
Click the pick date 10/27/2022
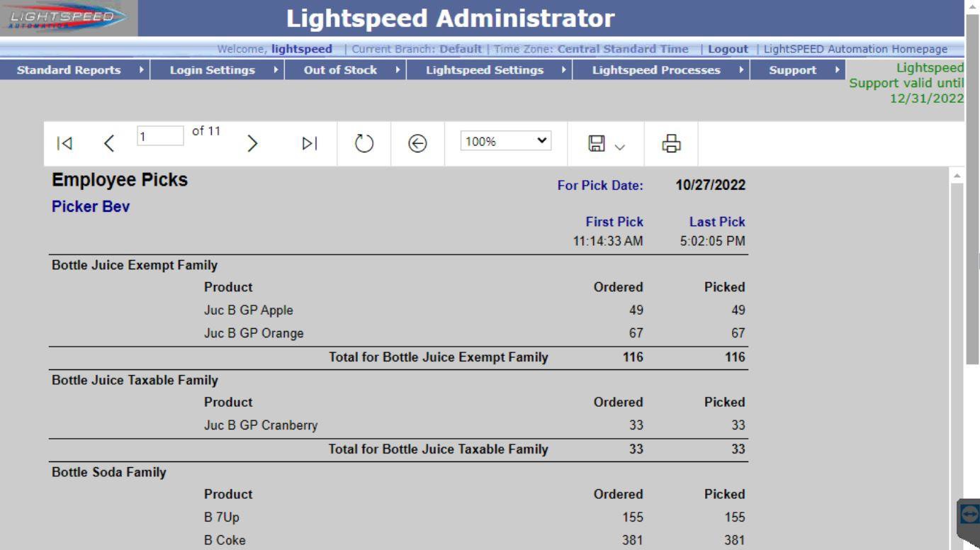pyautogui.click(x=711, y=186)
